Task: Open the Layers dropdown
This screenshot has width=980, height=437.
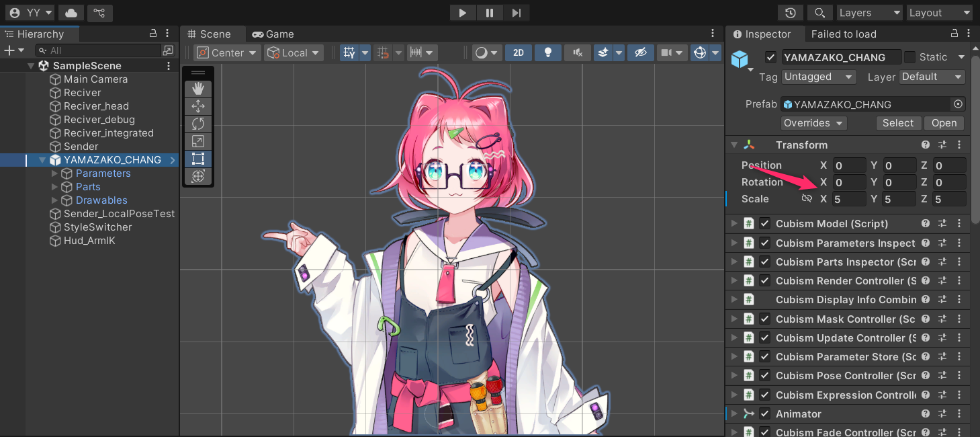Action: coord(869,13)
